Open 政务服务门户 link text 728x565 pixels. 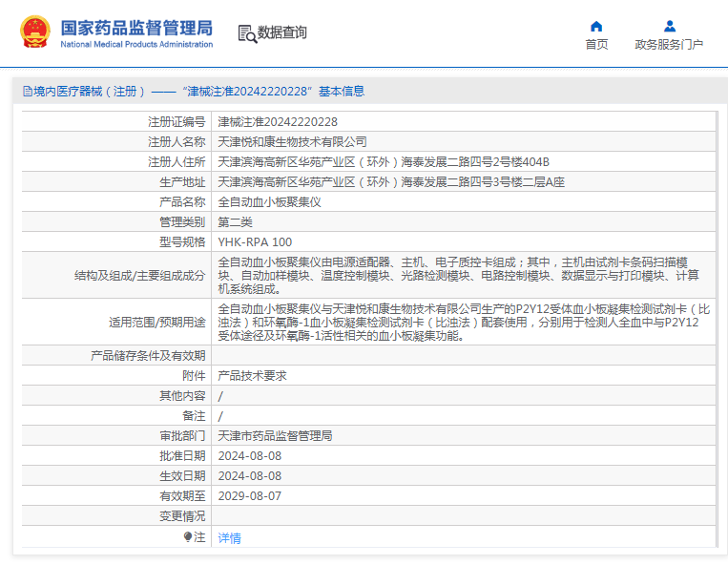pyautogui.click(x=669, y=45)
